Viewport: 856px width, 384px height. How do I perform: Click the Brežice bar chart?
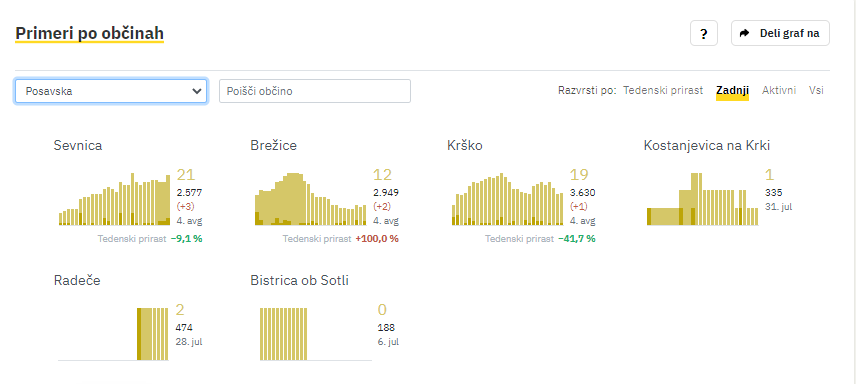pyautogui.click(x=311, y=199)
